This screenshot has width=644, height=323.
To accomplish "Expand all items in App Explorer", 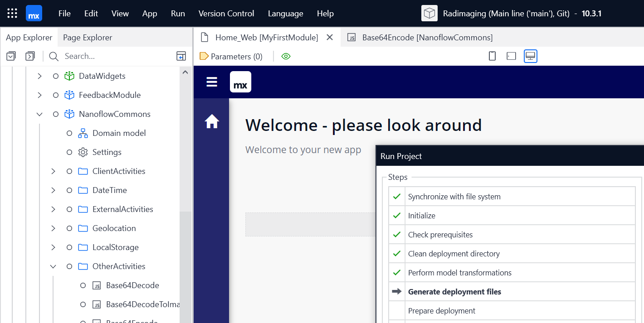I will (30, 56).
